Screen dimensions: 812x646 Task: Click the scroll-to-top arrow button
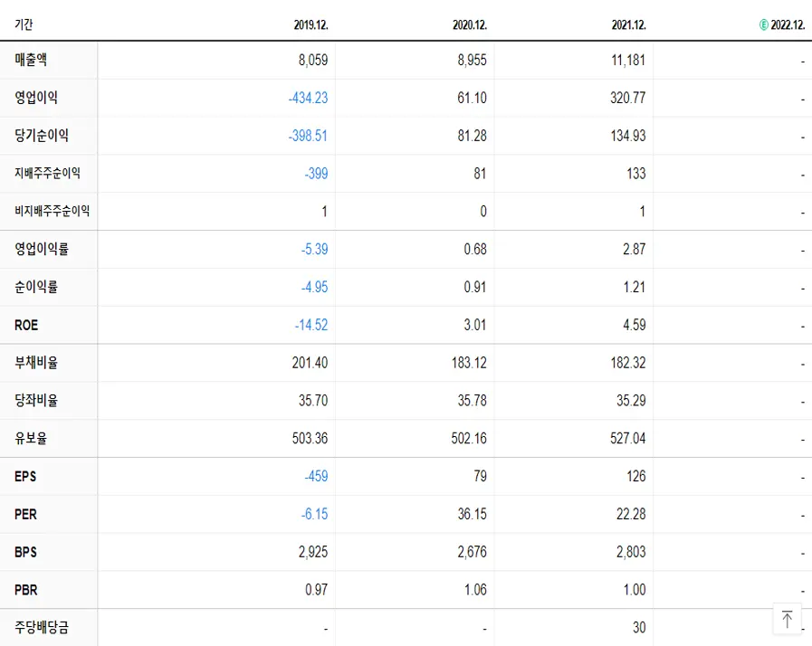(x=787, y=619)
